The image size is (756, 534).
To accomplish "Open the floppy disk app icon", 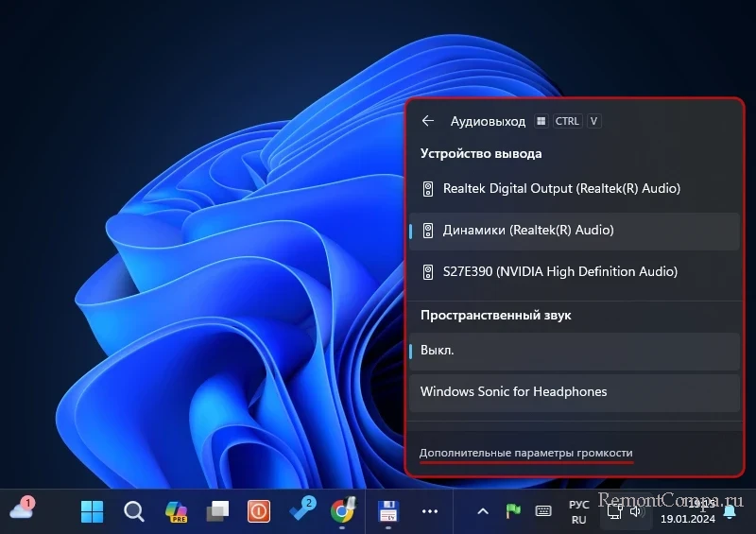I will point(388,511).
